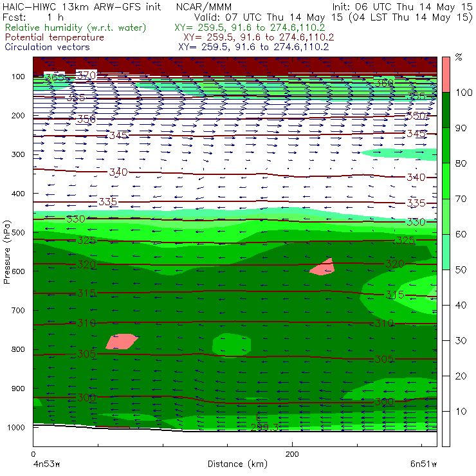Click the '200' distance tick label
Screen dimensions: 476x476
pos(292,454)
